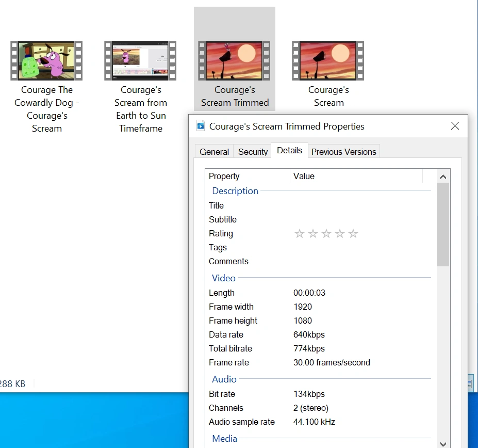
Task: Select the Frame rate value 30.00 frames/second
Action: [x=332, y=362]
